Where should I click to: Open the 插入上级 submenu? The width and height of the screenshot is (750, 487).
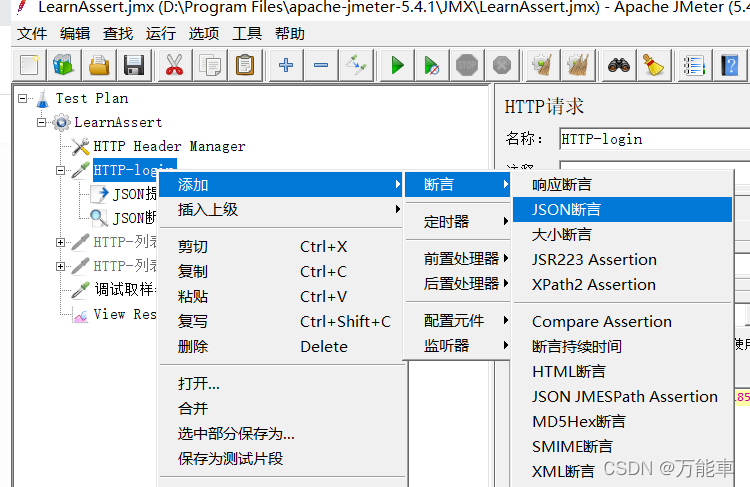pyautogui.click(x=281, y=210)
